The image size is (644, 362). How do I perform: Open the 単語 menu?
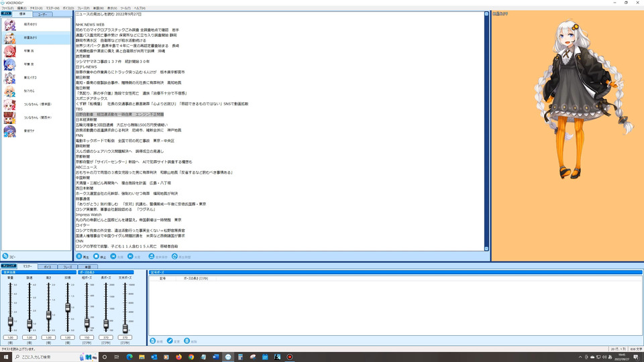pyautogui.click(x=98, y=8)
